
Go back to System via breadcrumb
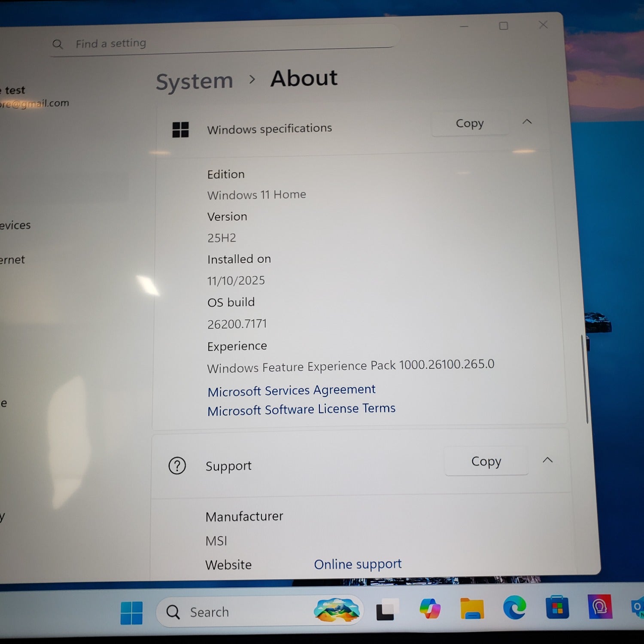pos(194,82)
